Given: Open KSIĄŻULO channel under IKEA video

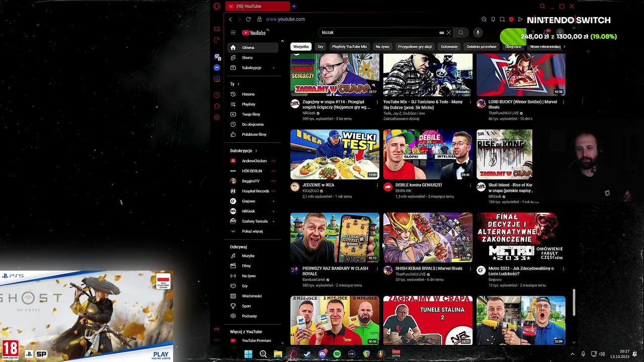Looking at the screenshot, I should point(311,191).
